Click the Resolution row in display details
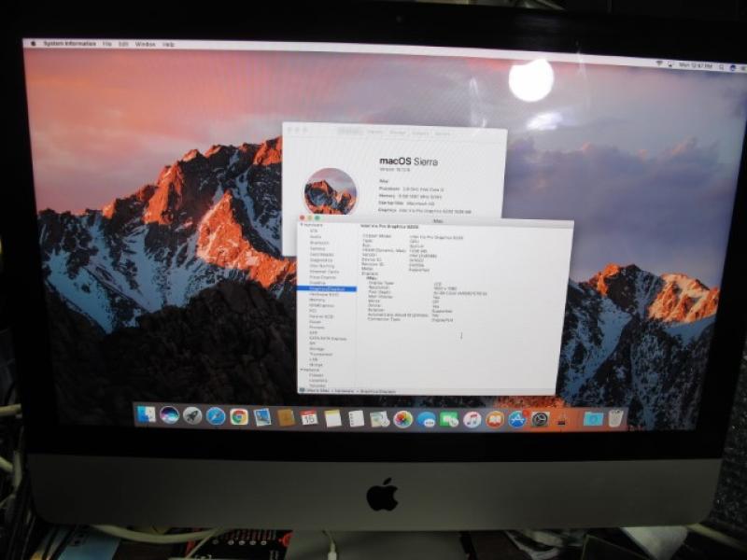 tap(413, 288)
